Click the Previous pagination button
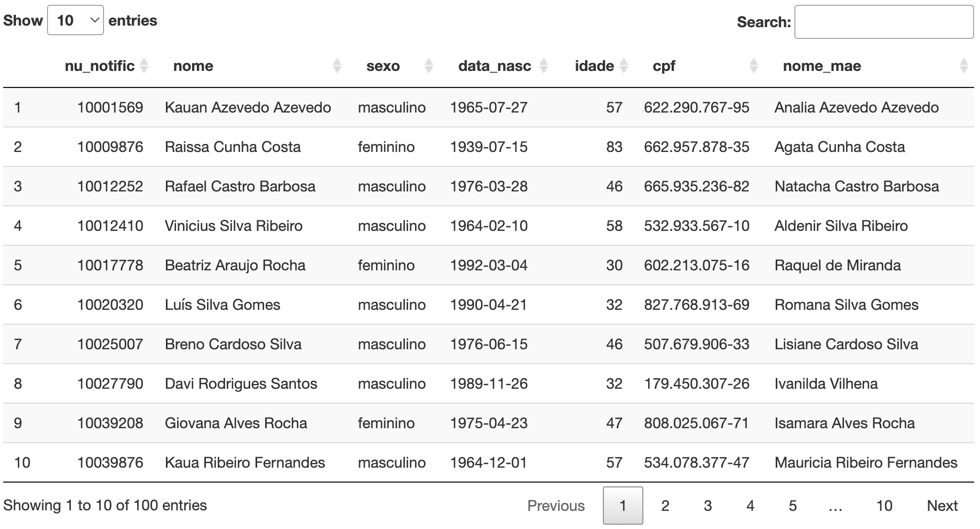The image size is (980, 529). pyautogui.click(x=556, y=506)
